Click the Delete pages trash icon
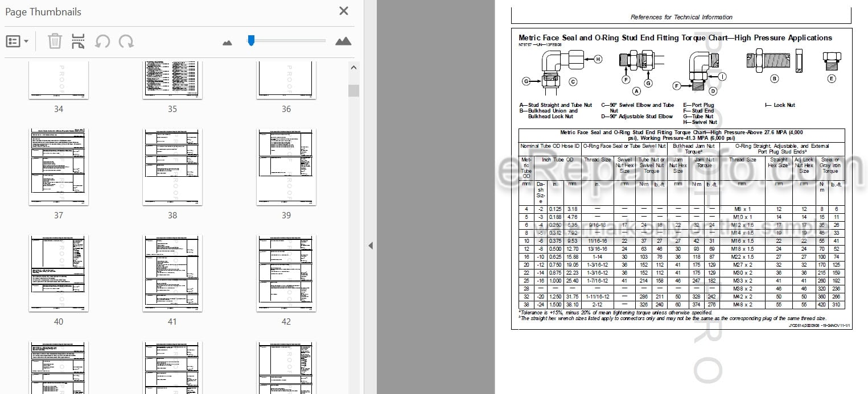Screen dimensions: 868x394 55,41
